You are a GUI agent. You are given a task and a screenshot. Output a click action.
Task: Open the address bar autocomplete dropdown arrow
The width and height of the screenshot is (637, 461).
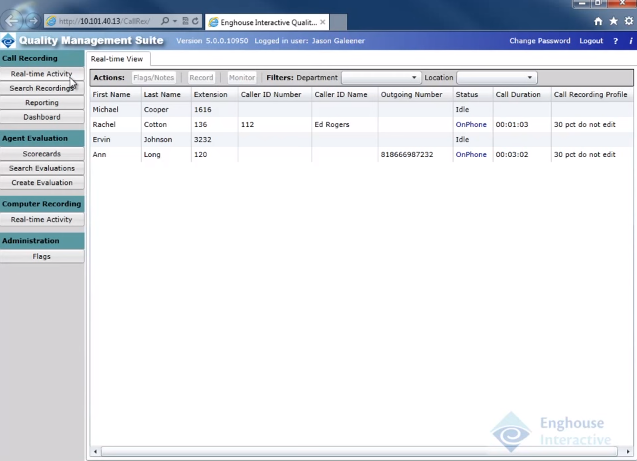click(x=175, y=21)
